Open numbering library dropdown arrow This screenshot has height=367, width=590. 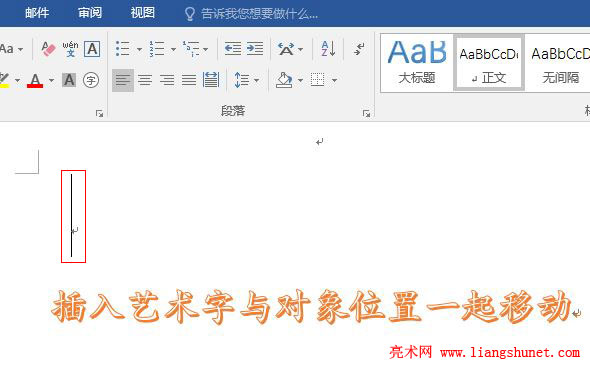(173, 49)
